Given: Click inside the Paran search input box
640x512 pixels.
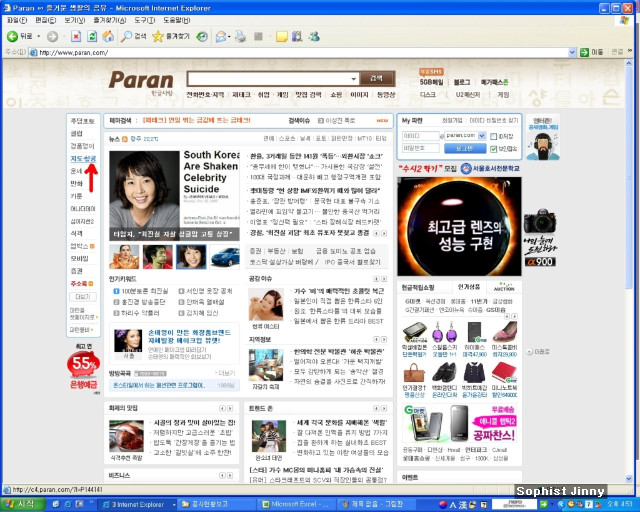Looking at the screenshot, I should coord(268,78).
